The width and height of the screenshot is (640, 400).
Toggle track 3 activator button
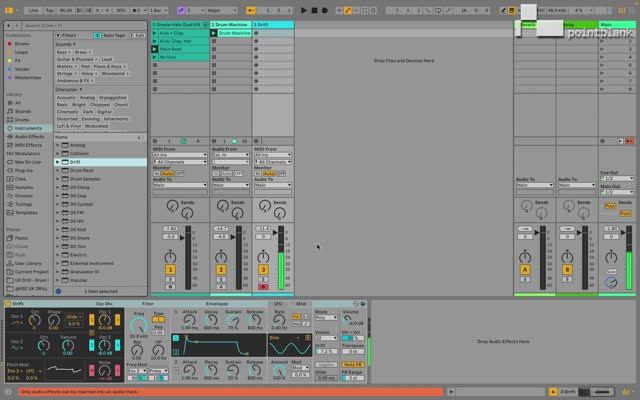(x=263, y=269)
